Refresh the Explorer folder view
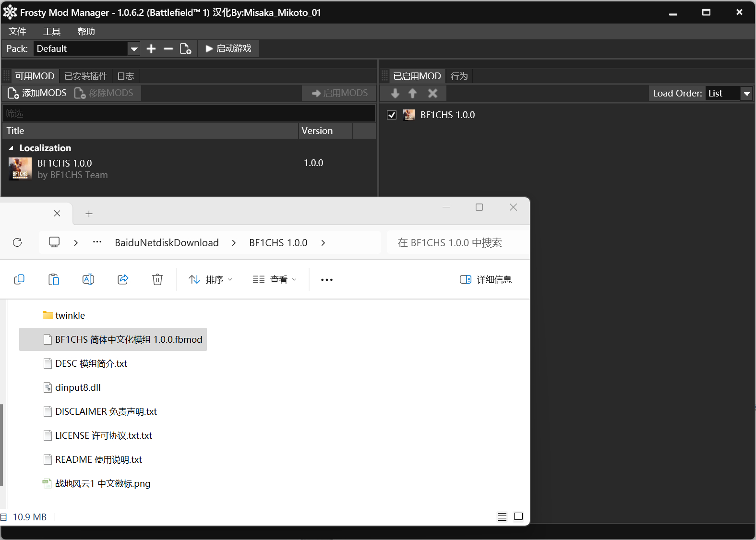 pyautogui.click(x=17, y=242)
